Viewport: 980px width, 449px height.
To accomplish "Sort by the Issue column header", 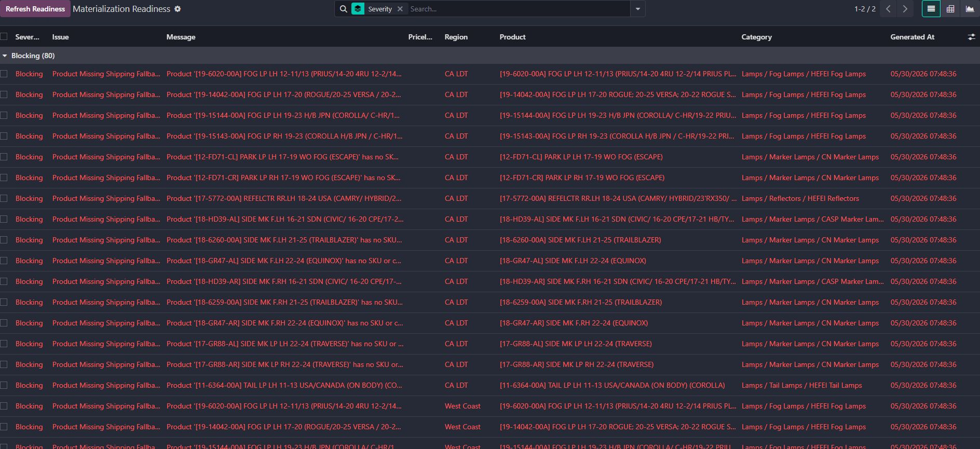I will point(60,37).
